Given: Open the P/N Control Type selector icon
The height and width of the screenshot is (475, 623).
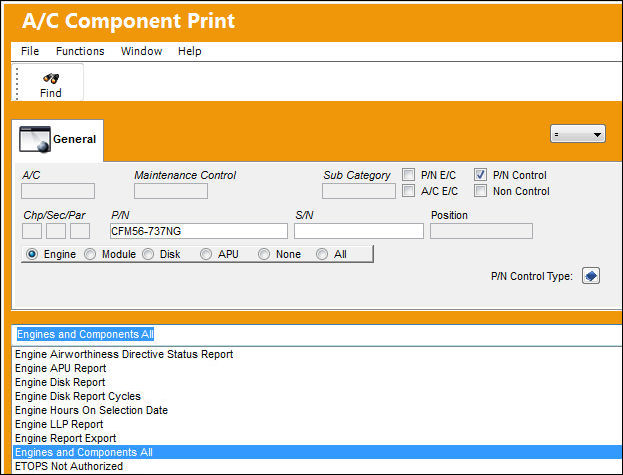Looking at the screenshot, I should coord(590,276).
